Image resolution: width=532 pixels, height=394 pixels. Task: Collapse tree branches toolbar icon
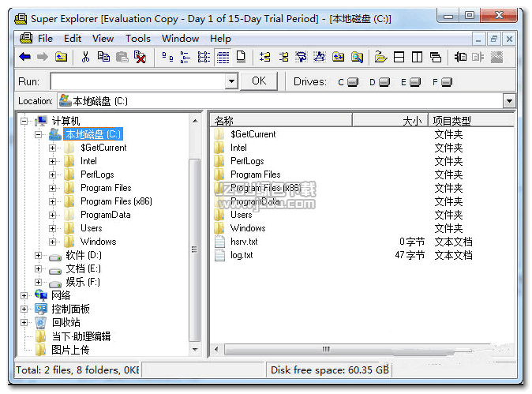[x=283, y=57]
